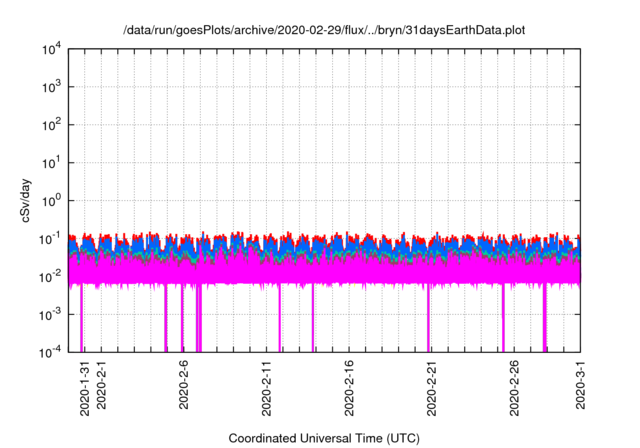
Task: Click the 10^-2 y-axis tick label
Action: click(x=51, y=277)
